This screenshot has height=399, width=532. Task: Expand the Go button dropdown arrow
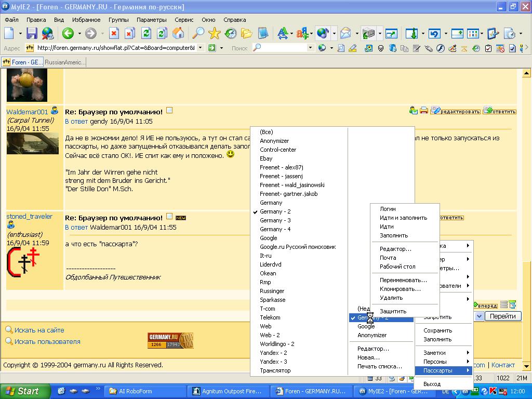click(x=221, y=48)
